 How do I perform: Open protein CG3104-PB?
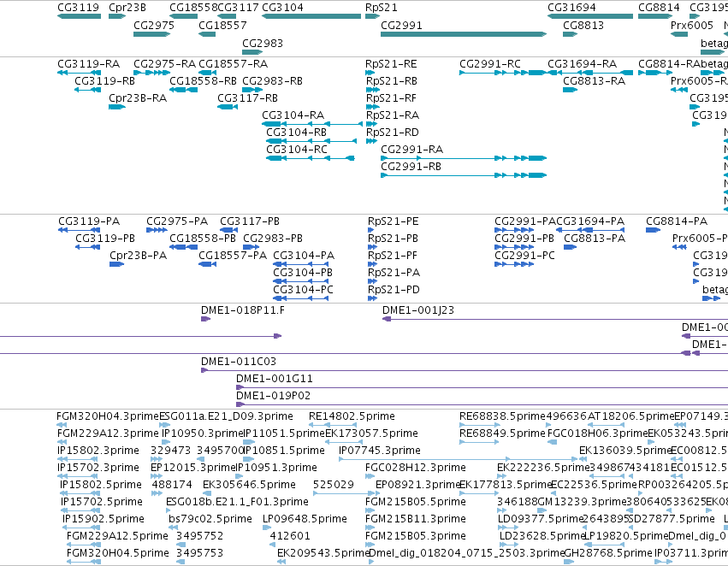[303, 273]
